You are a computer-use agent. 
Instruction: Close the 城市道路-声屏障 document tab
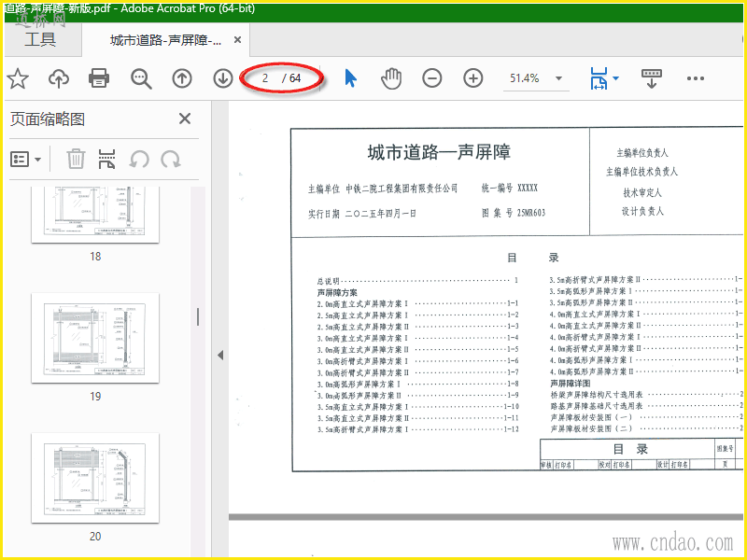pyautogui.click(x=237, y=40)
